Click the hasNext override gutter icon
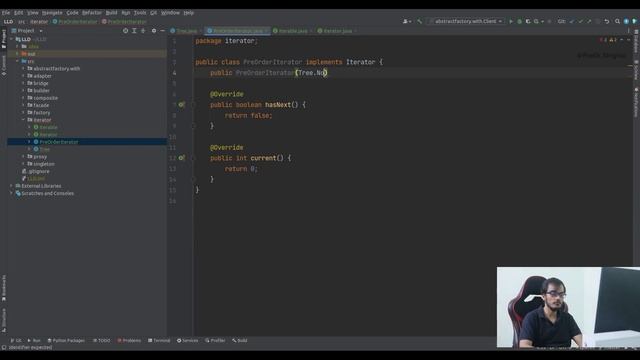This screenshot has height=360, width=640. (x=181, y=105)
